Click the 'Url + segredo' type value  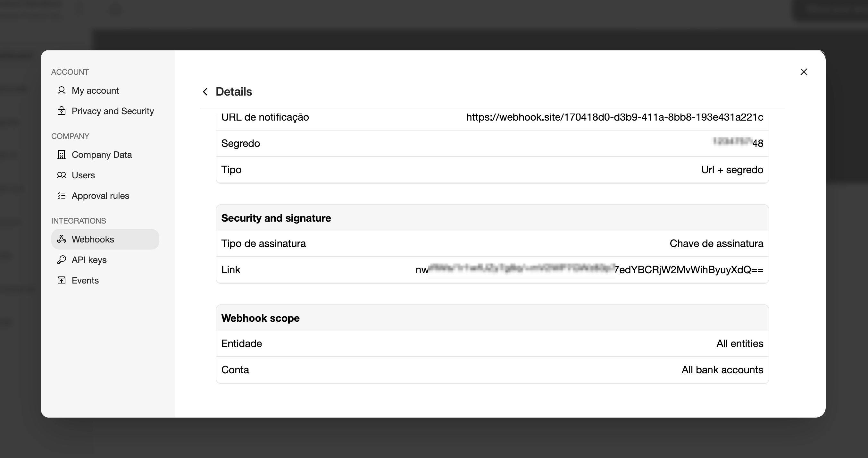732,170
